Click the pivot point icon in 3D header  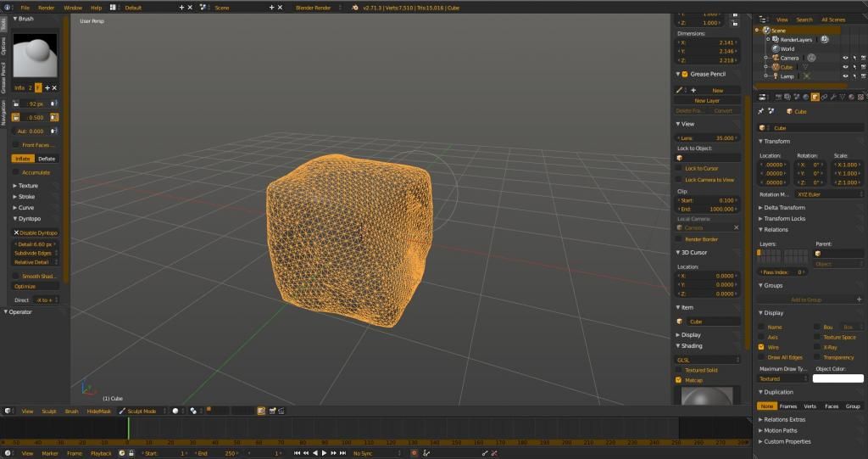click(193, 411)
